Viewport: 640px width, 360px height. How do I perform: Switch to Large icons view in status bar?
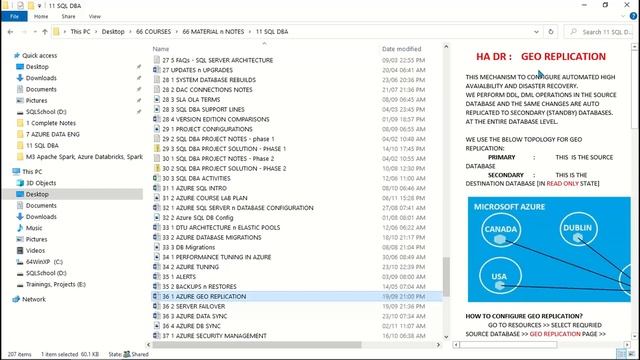click(632, 354)
